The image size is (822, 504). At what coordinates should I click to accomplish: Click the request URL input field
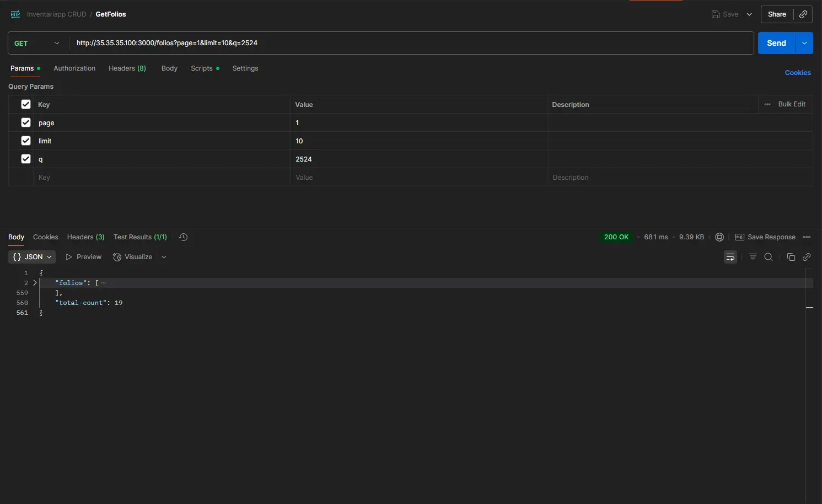[x=411, y=43]
